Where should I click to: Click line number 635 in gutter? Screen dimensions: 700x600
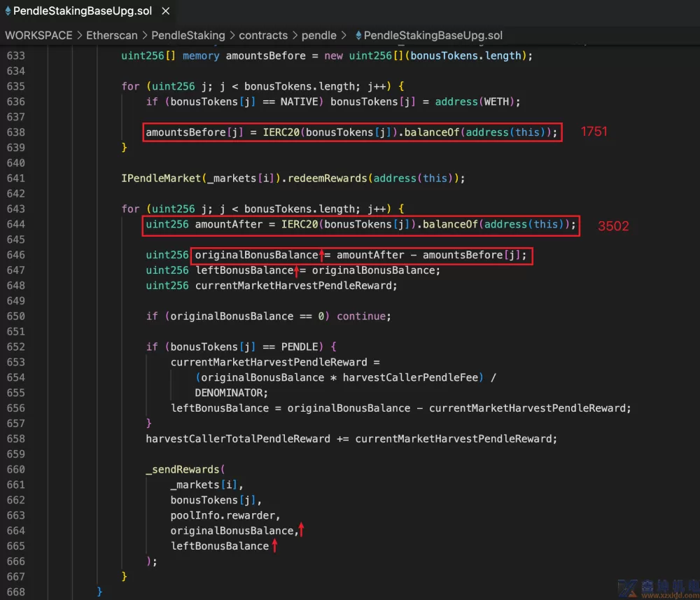click(x=15, y=86)
